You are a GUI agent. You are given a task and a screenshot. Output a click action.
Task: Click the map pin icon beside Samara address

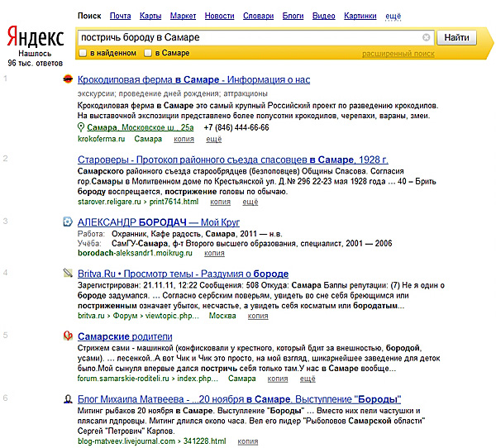tap(81, 128)
